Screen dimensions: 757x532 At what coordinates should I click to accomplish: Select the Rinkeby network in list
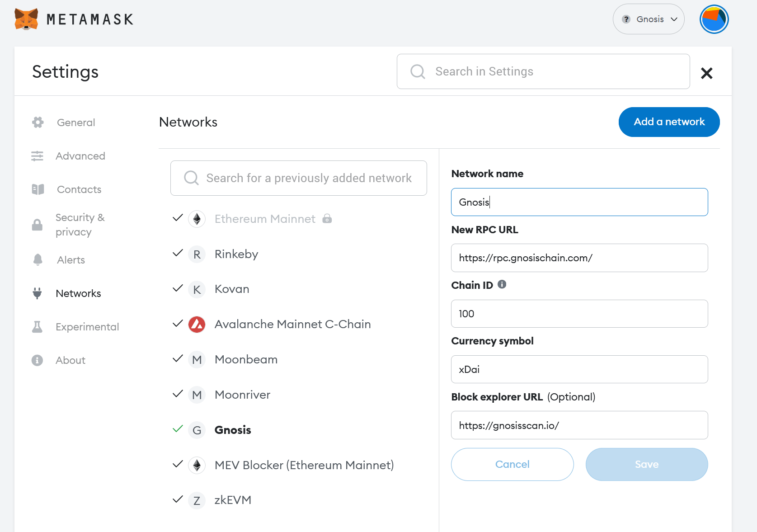pos(236,254)
